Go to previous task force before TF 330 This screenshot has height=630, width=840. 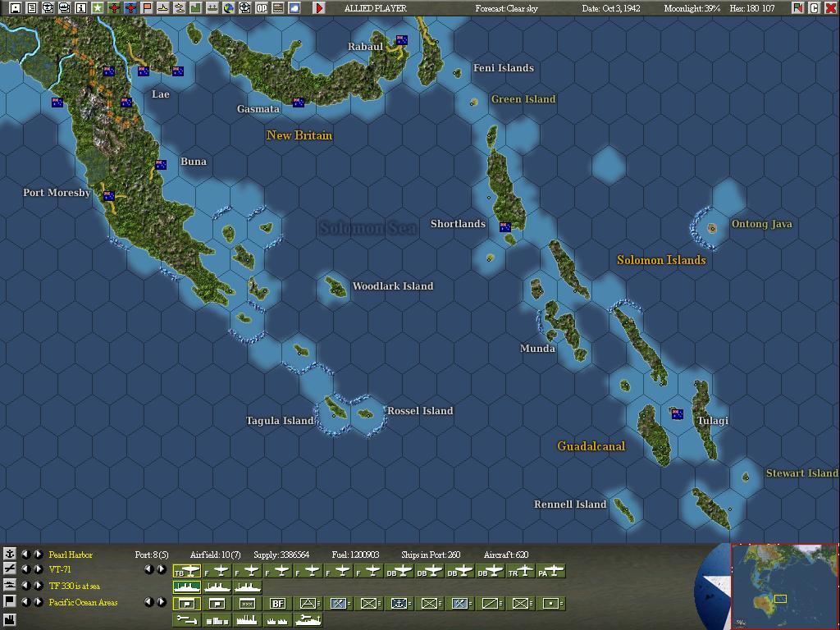tap(25, 586)
